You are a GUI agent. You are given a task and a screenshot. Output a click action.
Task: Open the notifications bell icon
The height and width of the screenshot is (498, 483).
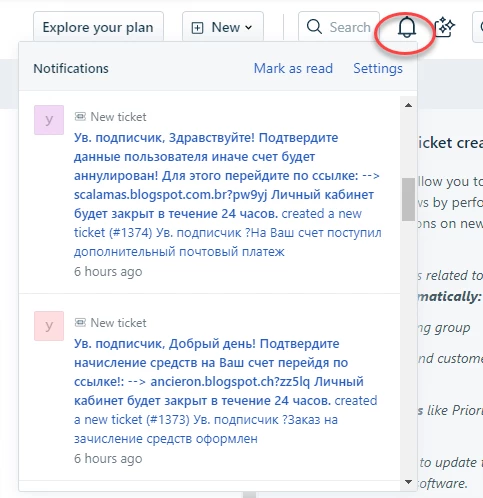[x=407, y=27]
